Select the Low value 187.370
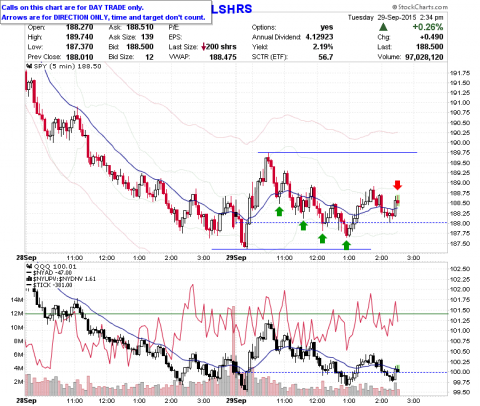The image size is (480, 406). pos(79,47)
